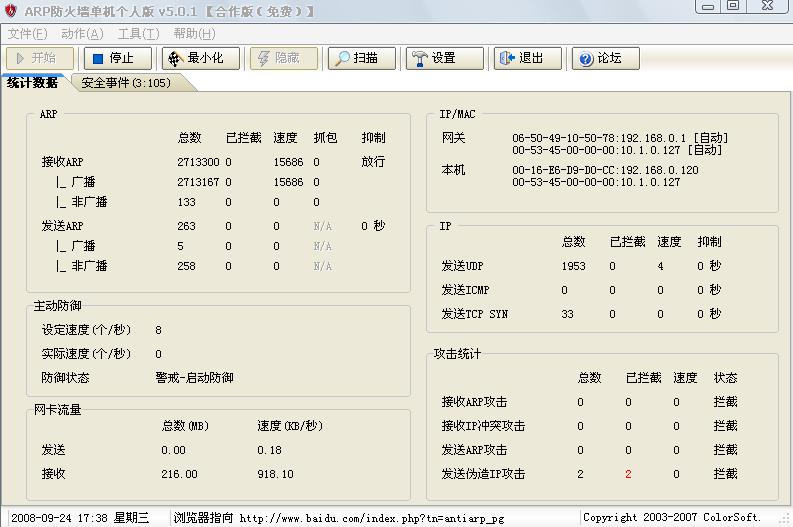793x527 pixels.
Task: Click the ARP firewall shield title icon
Action: pos(10,11)
